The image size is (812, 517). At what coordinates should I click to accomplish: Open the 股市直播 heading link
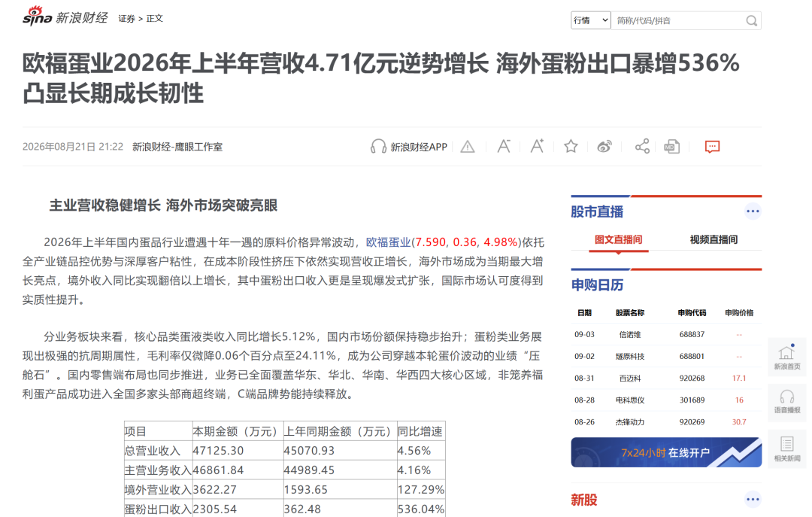click(x=597, y=211)
